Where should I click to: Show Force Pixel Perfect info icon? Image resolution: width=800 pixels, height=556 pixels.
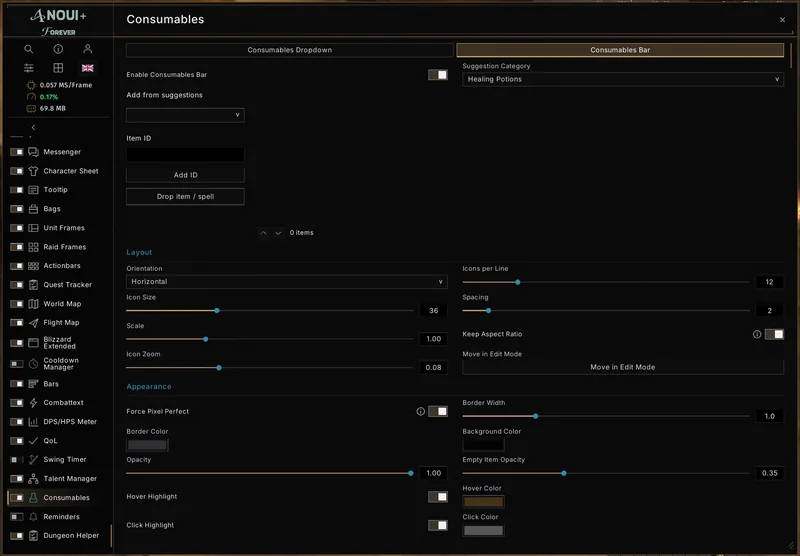420,411
